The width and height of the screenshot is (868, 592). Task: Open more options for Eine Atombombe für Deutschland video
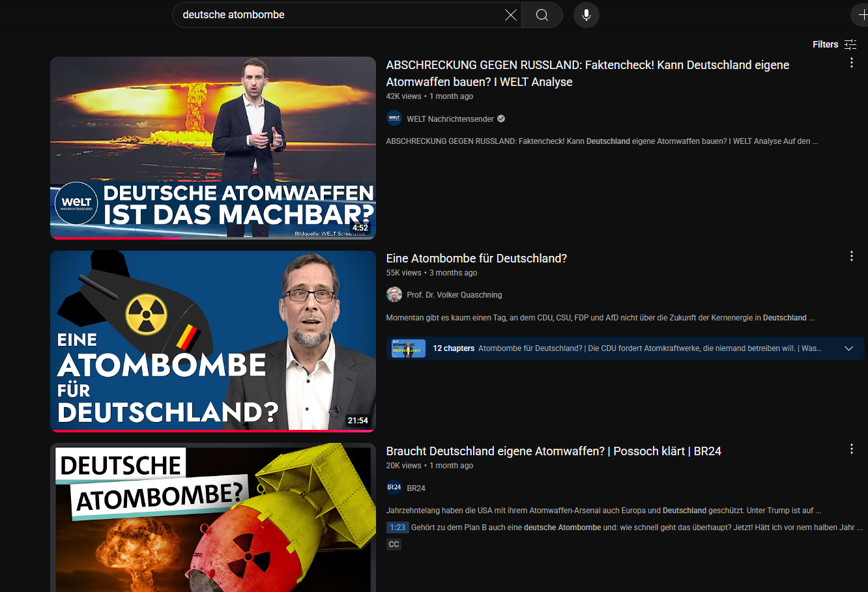(852, 256)
